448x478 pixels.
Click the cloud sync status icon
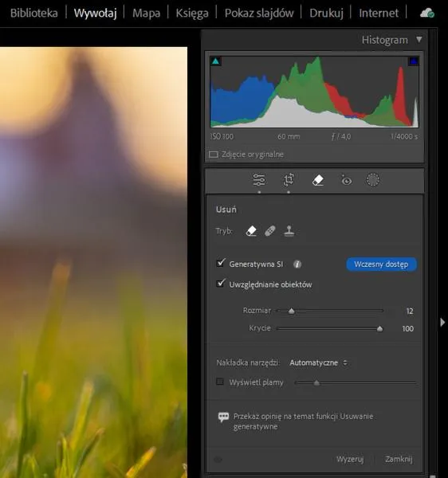click(427, 13)
